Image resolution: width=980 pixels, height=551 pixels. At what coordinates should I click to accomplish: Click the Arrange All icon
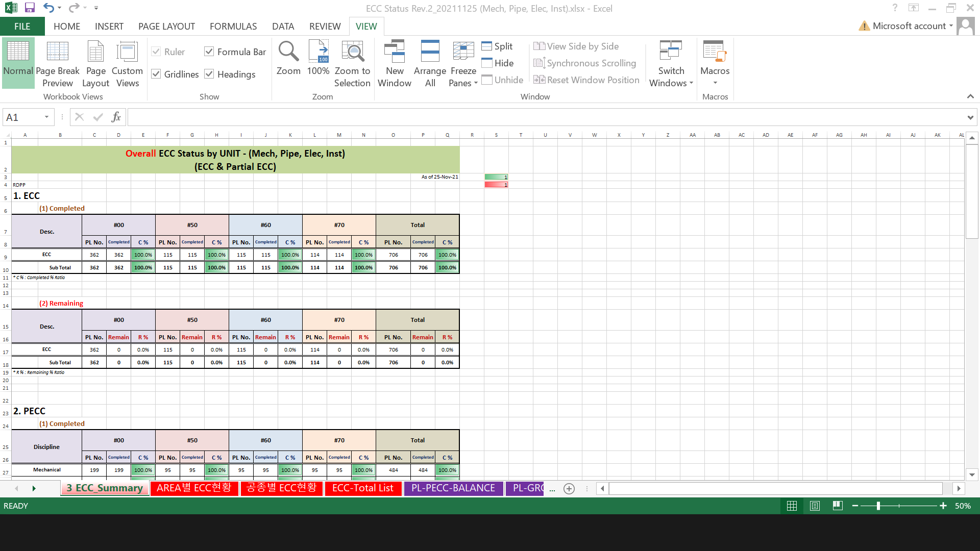[430, 52]
